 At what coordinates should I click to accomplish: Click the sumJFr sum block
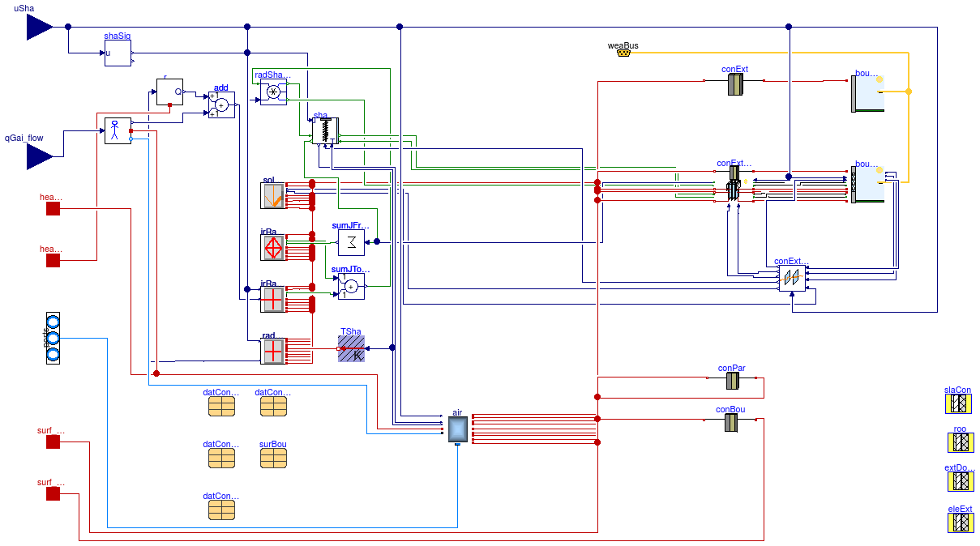click(351, 241)
